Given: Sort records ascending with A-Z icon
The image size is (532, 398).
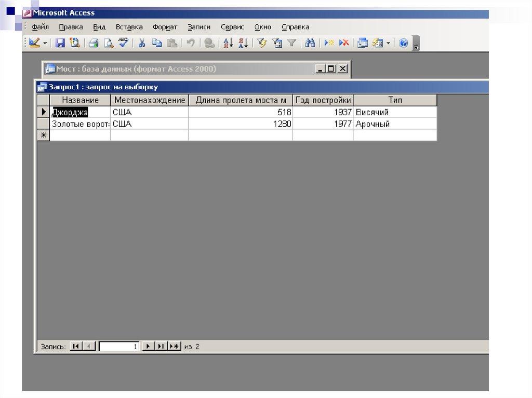Looking at the screenshot, I should [x=228, y=43].
